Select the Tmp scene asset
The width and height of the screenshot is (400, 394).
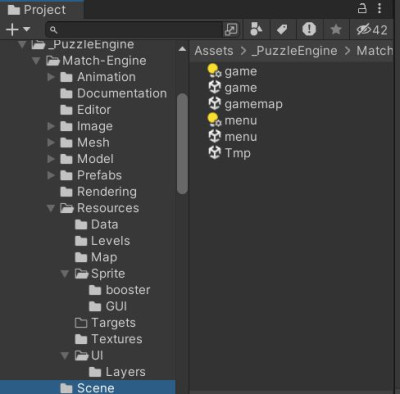click(x=229, y=153)
